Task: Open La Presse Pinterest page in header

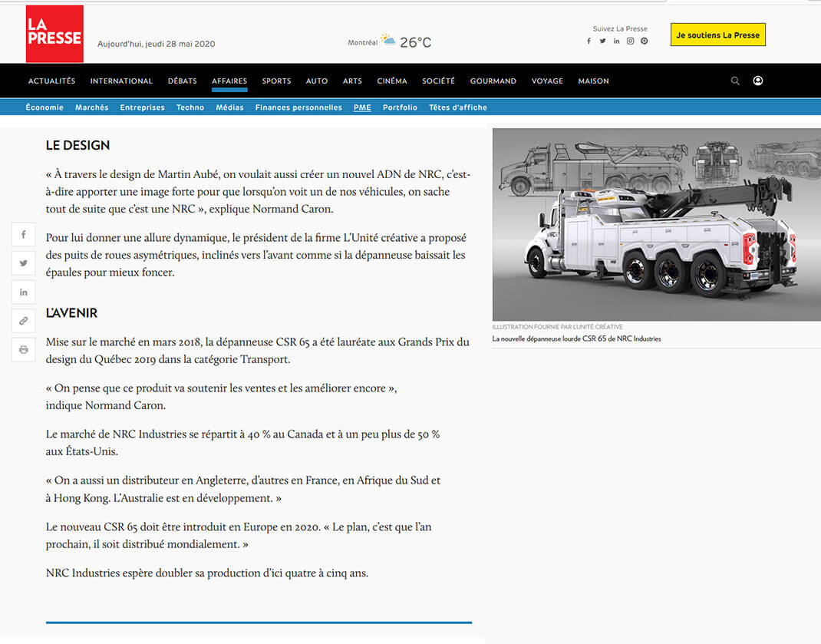Action: pos(644,41)
